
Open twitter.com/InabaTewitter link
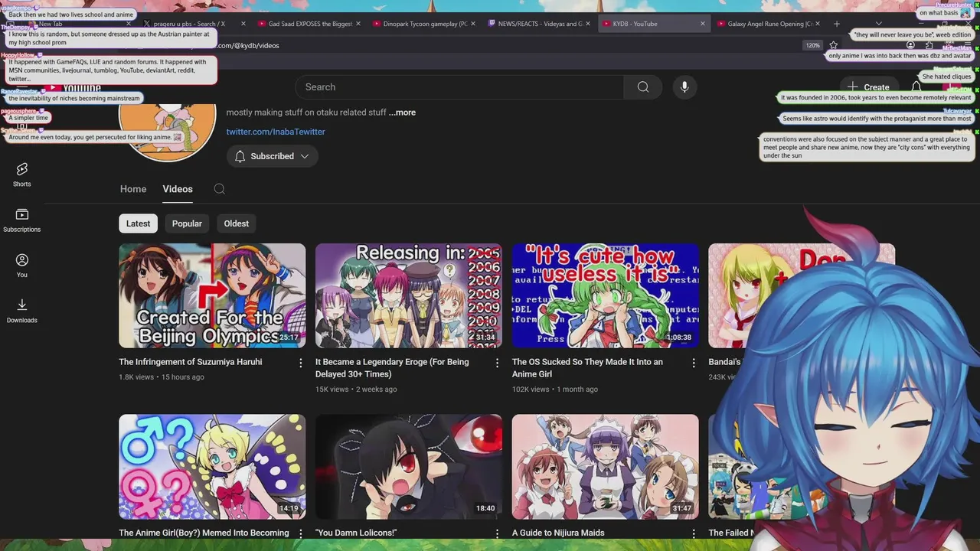pos(276,132)
